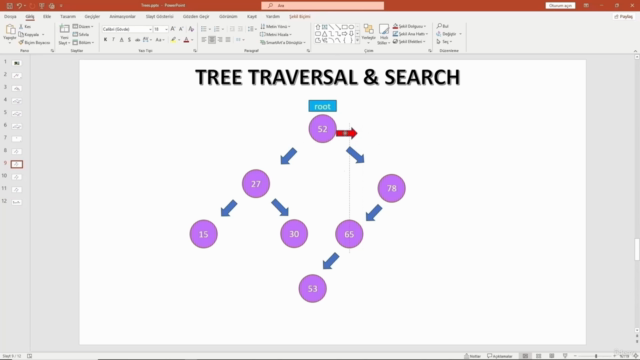Toggle bold formatting (K)

point(105,40)
